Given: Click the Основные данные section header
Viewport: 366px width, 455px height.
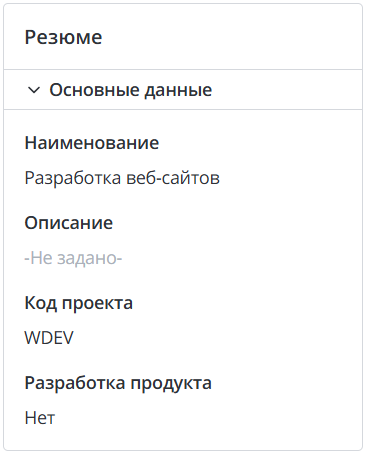Looking at the screenshot, I should point(183,90).
